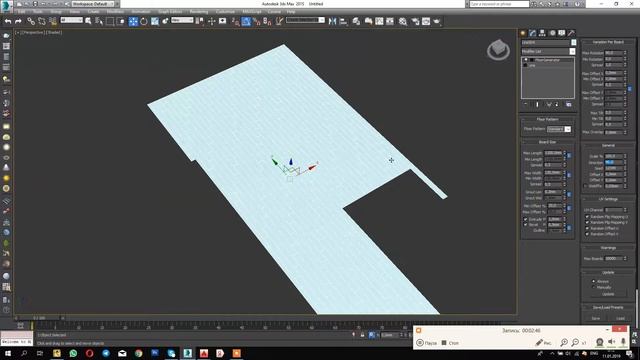Image resolution: width=640 pixels, height=360 pixels.
Task: Click Pin Stack icon below modifier stack
Action: tap(526, 104)
